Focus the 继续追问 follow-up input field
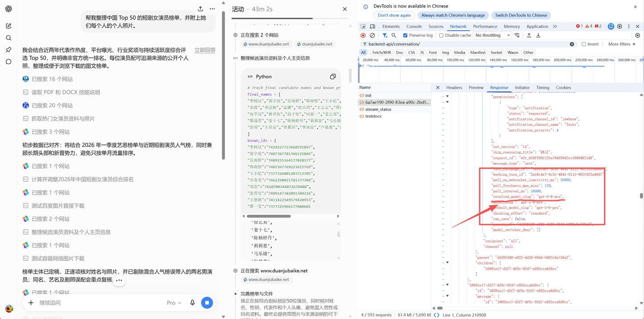The height and width of the screenshot is (319, 644). pyautogui.click(x=98, y=303)
